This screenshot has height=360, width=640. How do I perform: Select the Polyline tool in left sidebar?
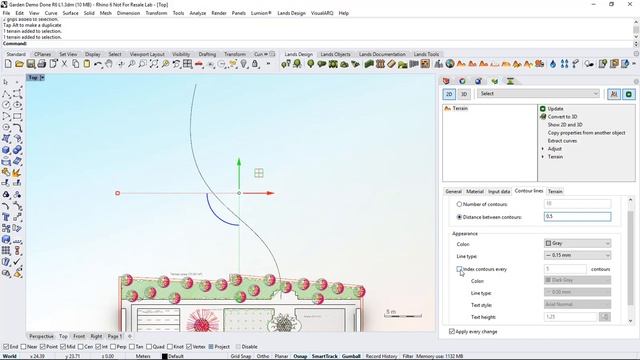[6, 94]
